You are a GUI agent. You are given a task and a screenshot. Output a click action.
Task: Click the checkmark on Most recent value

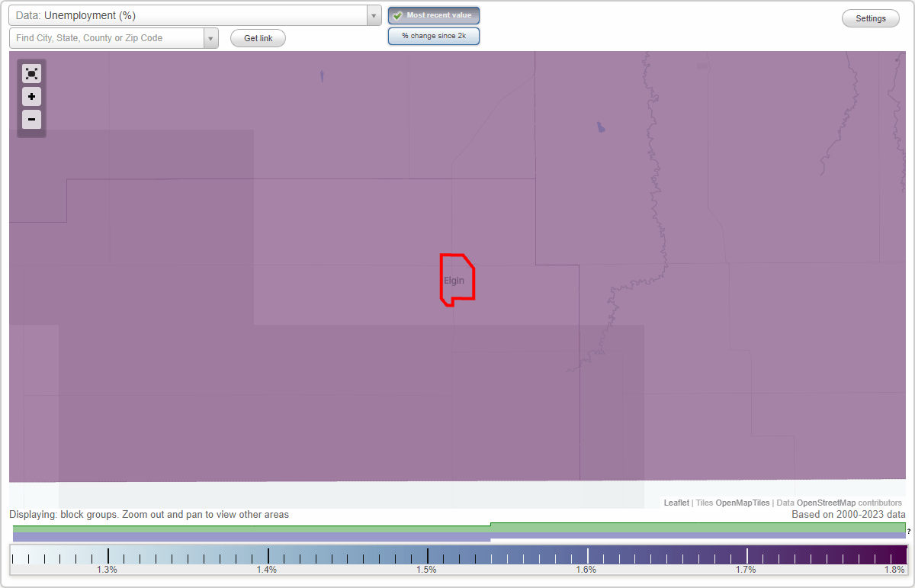click(396, 15)
